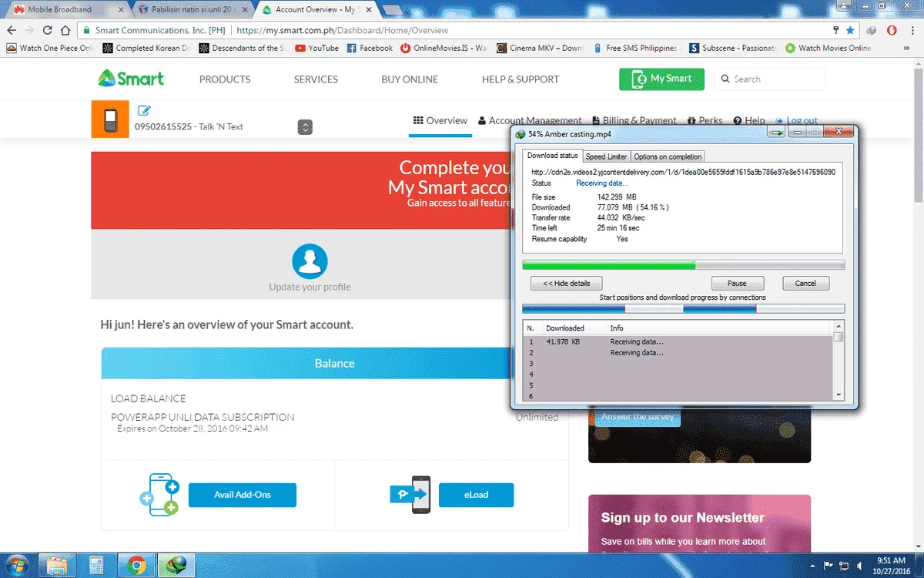The width and height of the screenshot is (924, 578).
Task: Pause the Amber casting download
Action: (x=738, y=283)
